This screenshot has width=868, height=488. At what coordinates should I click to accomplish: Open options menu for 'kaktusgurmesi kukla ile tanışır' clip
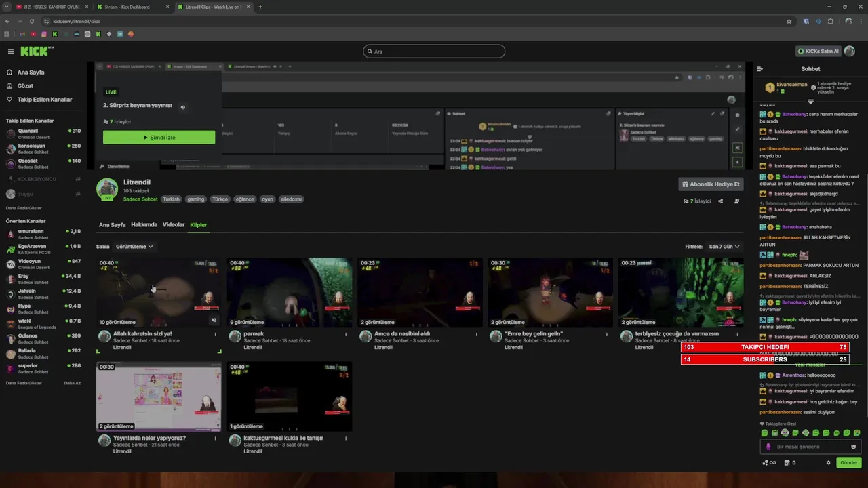tap(346, 439)
